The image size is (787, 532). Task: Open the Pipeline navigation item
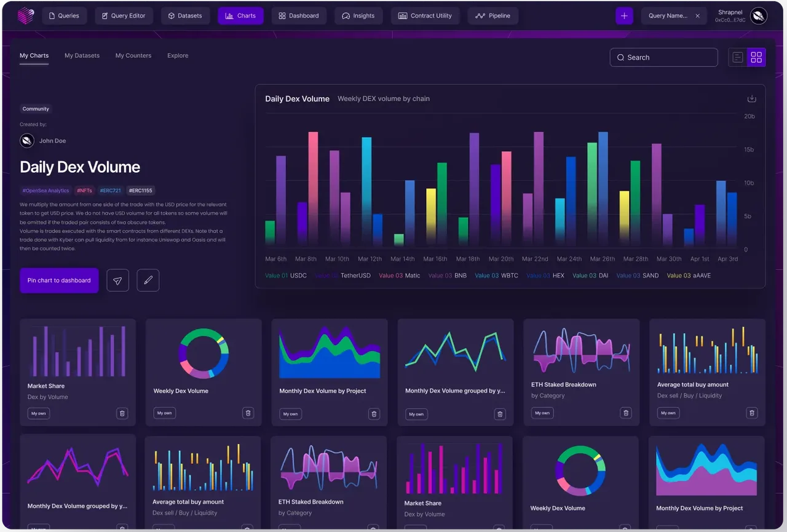(x=492, y=16)
